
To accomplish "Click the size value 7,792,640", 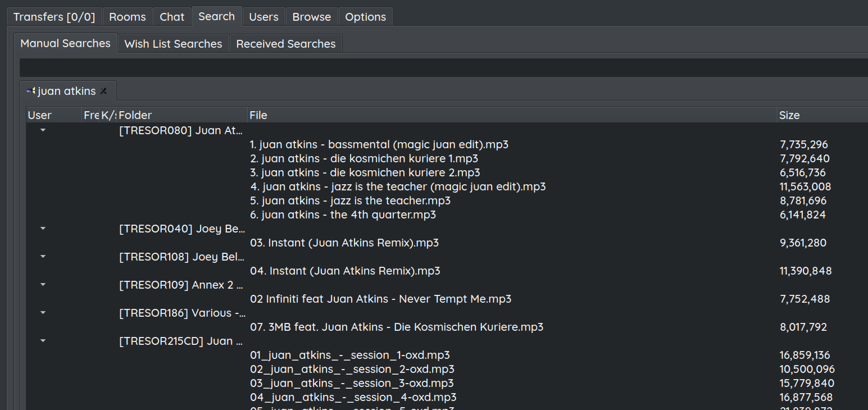I will [805, 158].
